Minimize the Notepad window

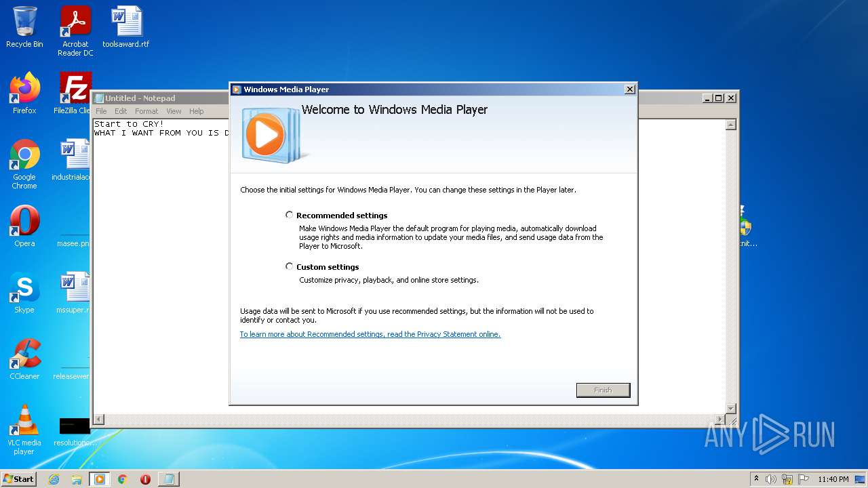pyautogui.click(x=708, y=98)
